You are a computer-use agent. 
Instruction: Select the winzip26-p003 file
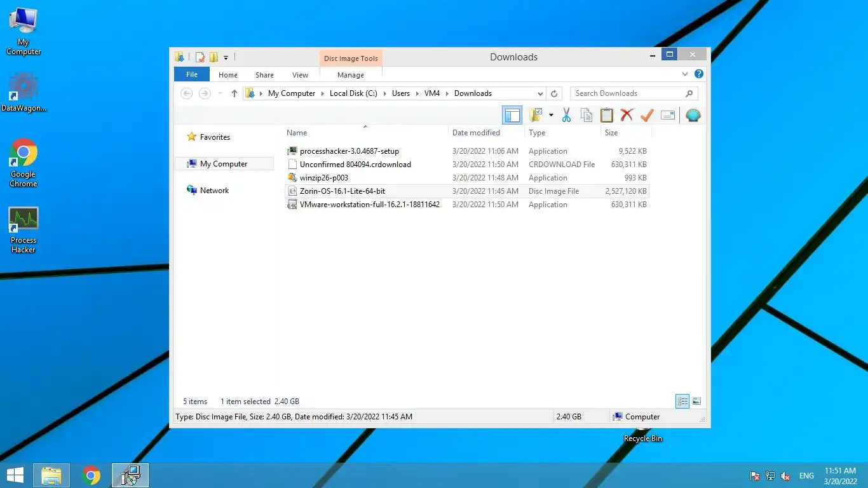(466, 178)
